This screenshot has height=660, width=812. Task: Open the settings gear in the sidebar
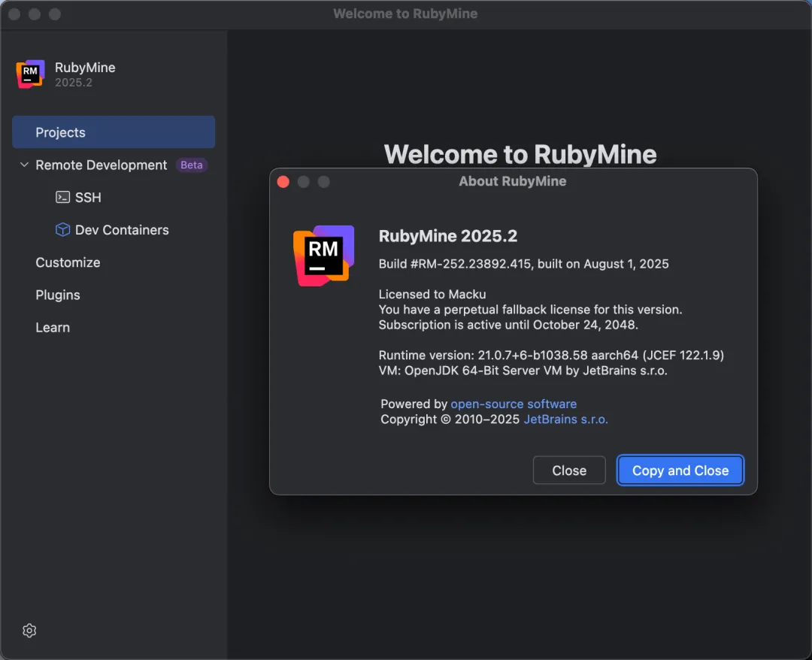[x=29, y=630]
